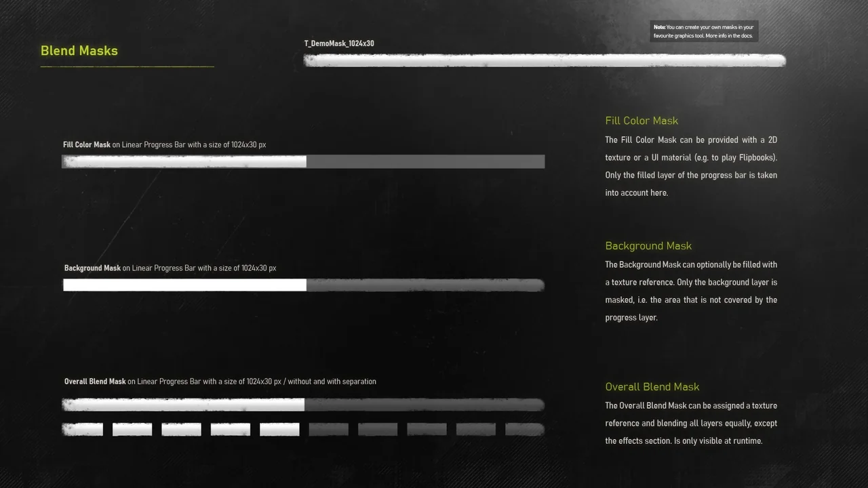
Task: Select the first white segment of the separated bar
Action: (83, 429)
